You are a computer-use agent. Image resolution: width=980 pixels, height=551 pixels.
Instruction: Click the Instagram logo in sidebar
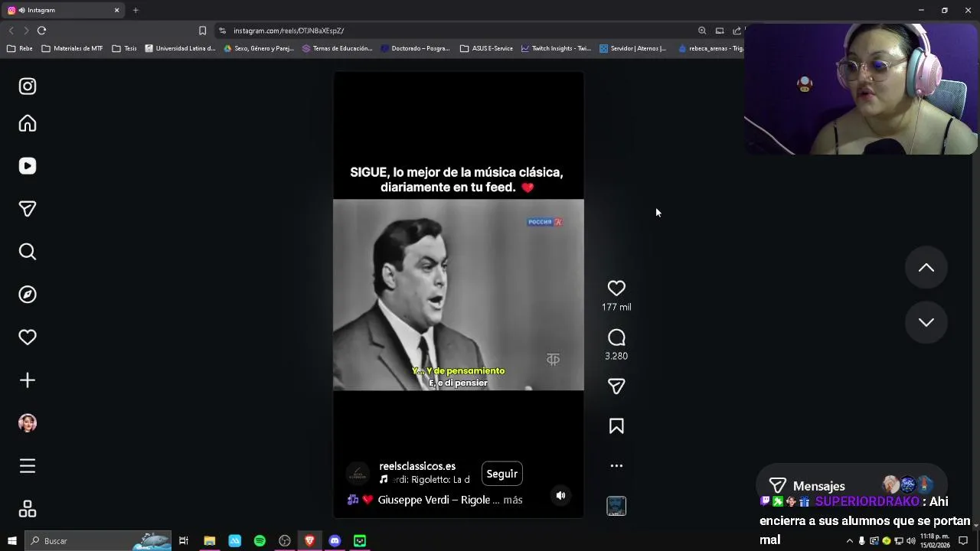click(x=28, y=86)
